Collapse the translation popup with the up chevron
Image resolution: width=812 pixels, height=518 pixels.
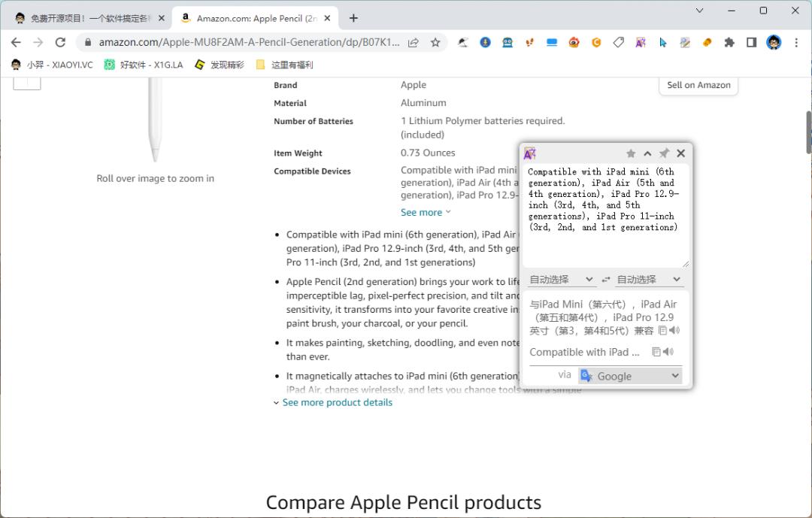click(647, 153)
